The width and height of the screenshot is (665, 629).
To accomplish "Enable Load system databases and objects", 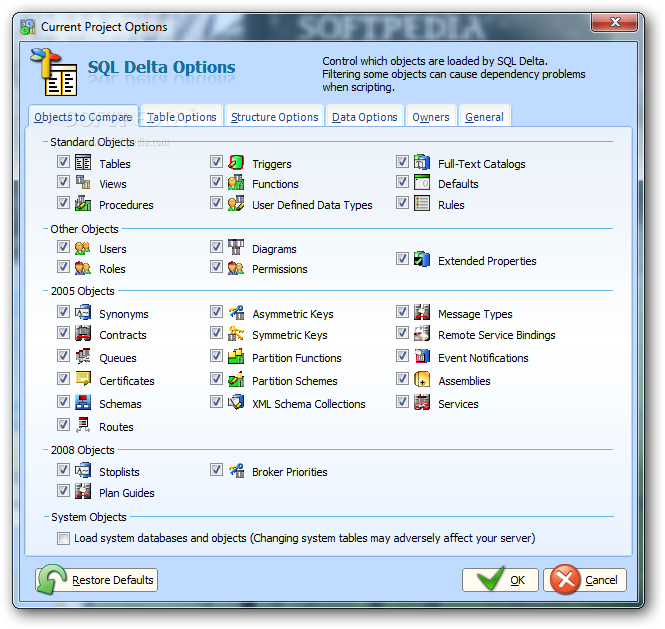I will 63,539.
